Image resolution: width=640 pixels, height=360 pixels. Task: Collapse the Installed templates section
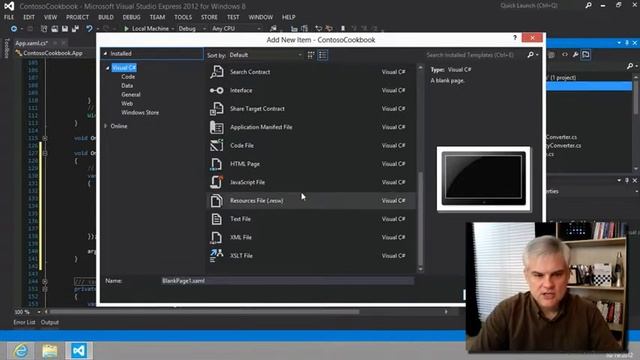(105, 53)
